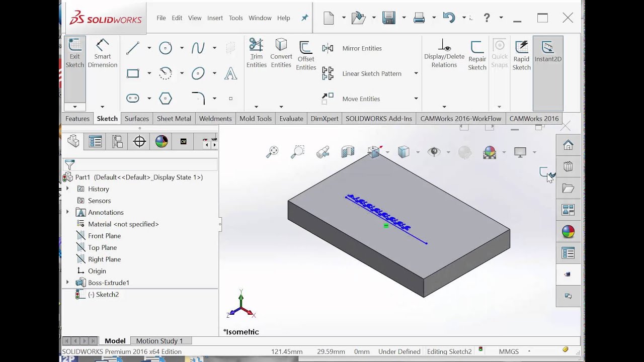644x362 pixels.
Task: Select the Sketch Fillet tool
Action: point(198,98)
